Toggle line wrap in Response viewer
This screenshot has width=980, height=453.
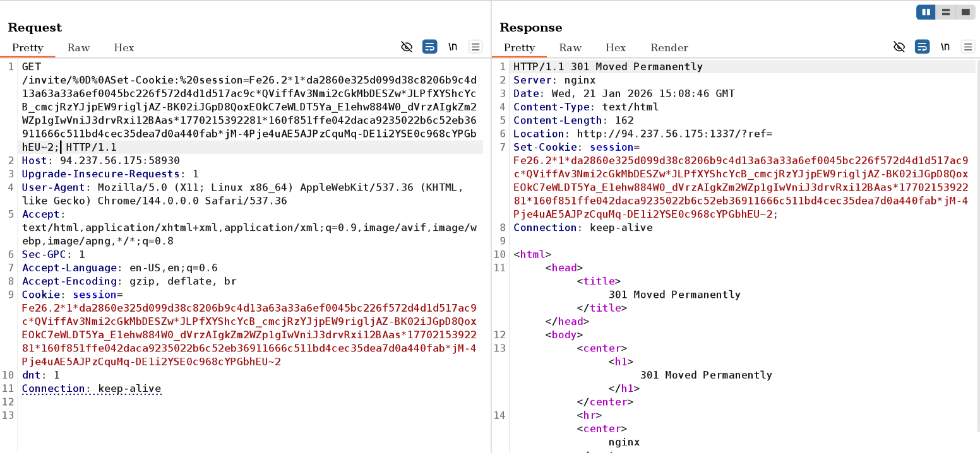pyautogui.click(x=922, y=47)
